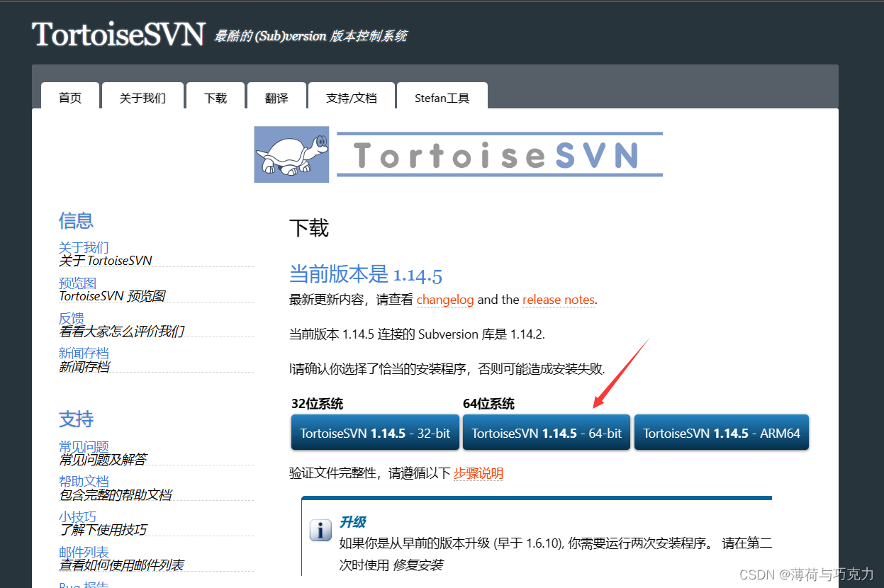Open the 关于我们 tab

click(142, 97)
